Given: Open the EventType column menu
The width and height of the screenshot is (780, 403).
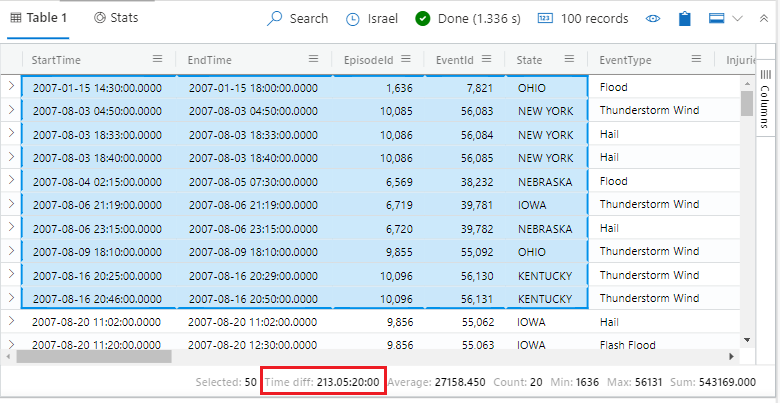Looking at the screenshot, I should coord(696,59).
